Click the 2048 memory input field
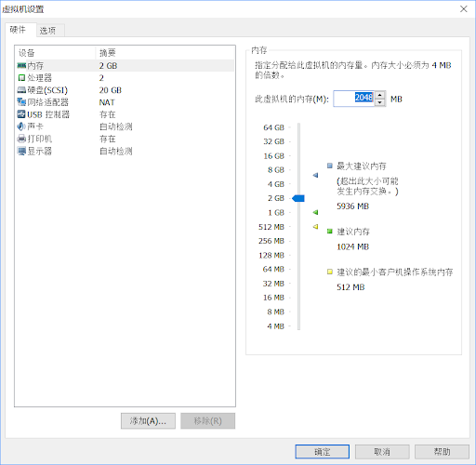 pyautogui.click(x=354, y=99)
